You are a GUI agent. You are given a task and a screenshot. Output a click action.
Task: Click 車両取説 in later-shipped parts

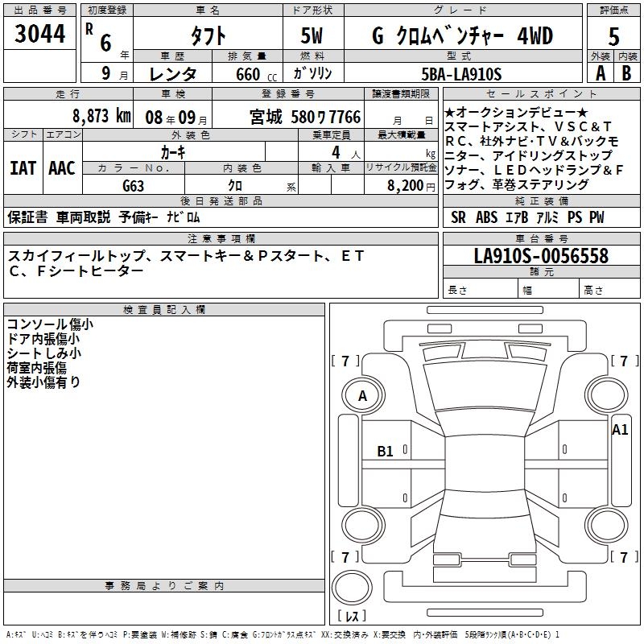click(x=83, y=217)
